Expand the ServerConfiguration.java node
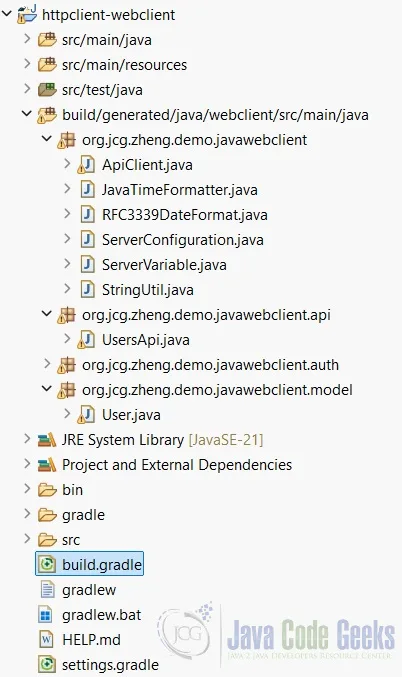This screenshot has height=677, width=402. (67, 240)
